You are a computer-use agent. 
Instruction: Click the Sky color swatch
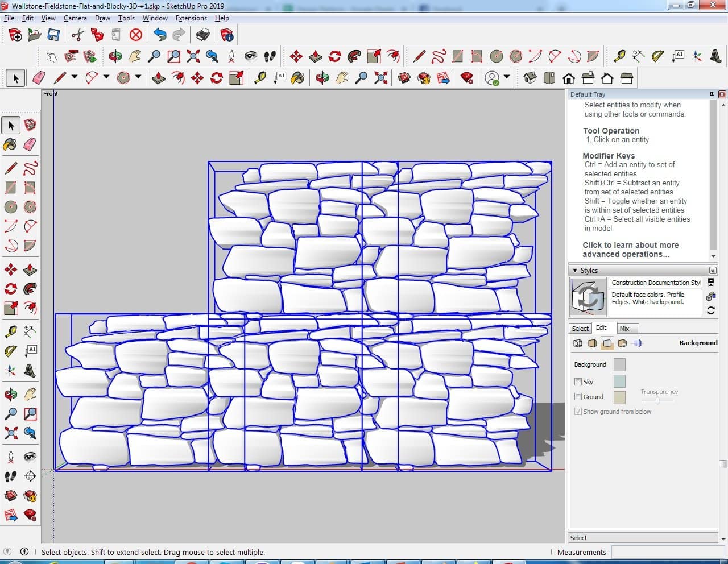point(619,381)
